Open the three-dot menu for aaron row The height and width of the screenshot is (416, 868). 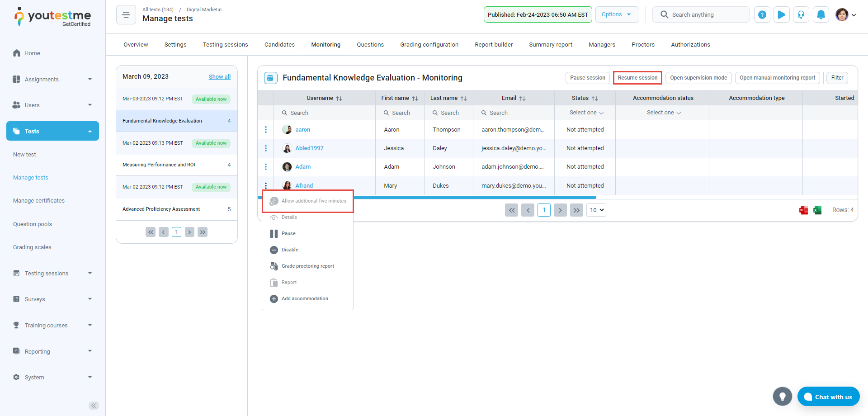tap(266, 130)
